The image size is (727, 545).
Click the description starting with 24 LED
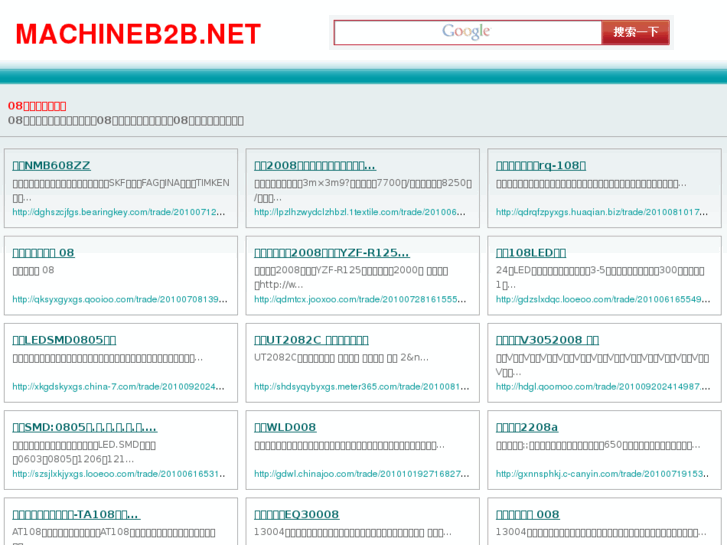(600, 277)
